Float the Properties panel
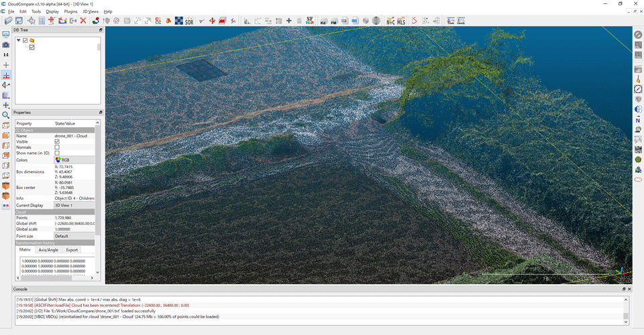The image size is (644, 335). 101,113
